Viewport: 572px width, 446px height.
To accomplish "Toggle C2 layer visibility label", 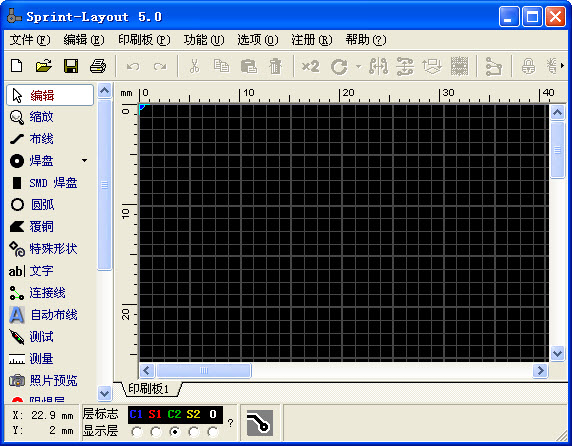I will pos(174,414).
